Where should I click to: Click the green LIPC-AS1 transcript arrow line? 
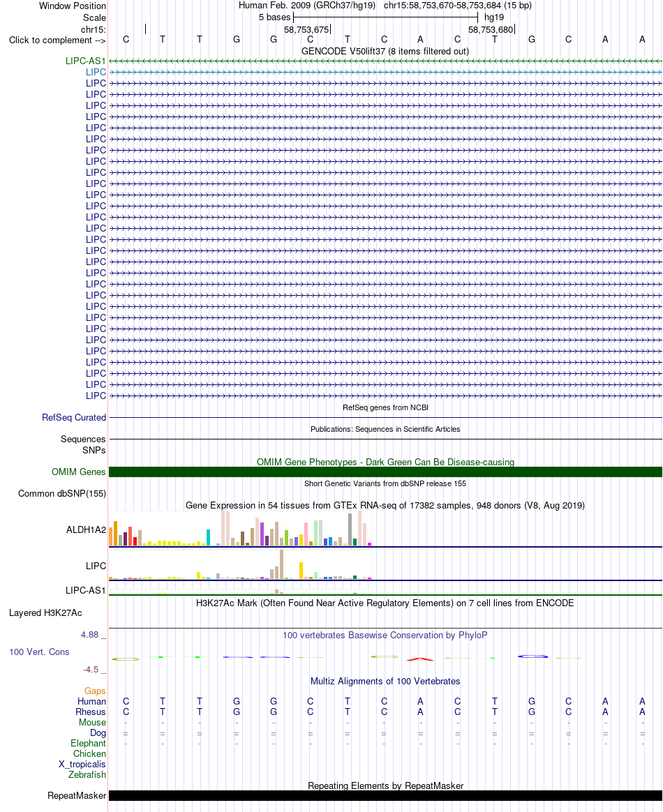point(385,61)
